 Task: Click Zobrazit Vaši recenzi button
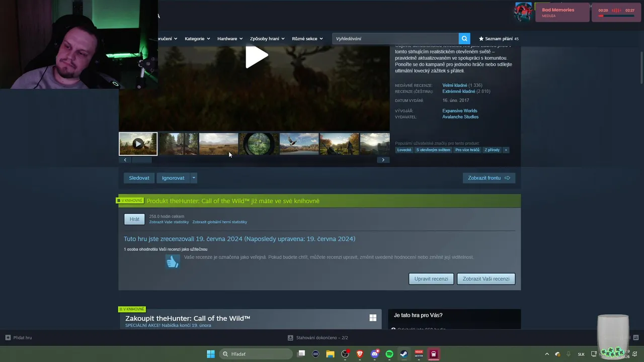(x=486, y=279)
